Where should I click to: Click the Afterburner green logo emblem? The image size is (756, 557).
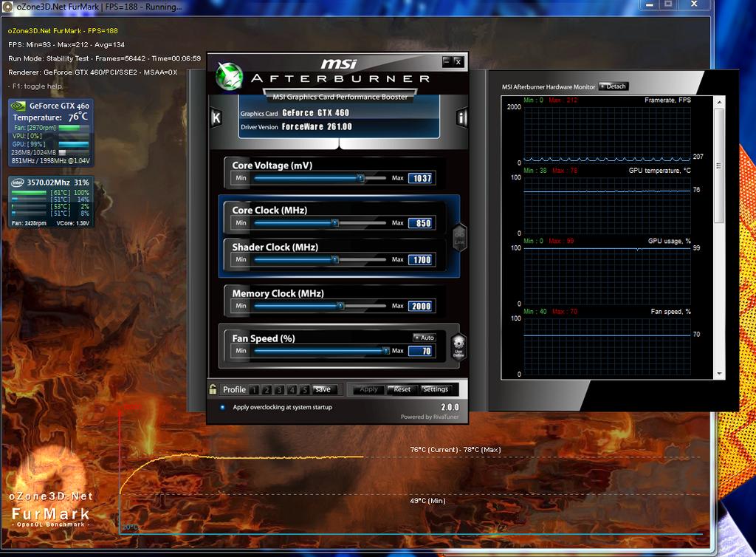(x=229, y=76)
